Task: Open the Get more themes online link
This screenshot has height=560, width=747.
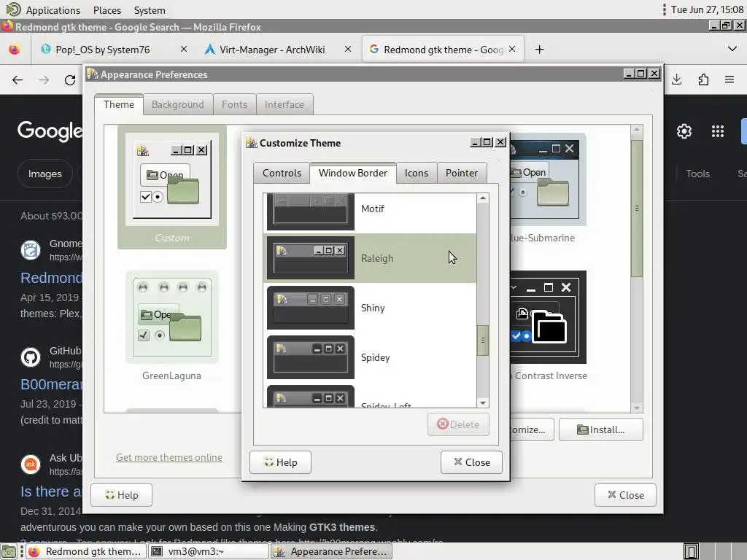Action: point(169,457)
